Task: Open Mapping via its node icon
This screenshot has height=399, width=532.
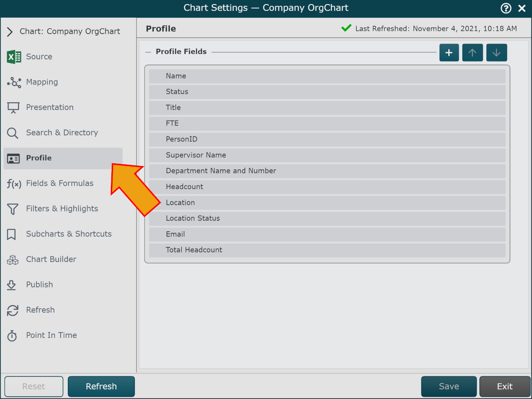Action: pos(14,82)
